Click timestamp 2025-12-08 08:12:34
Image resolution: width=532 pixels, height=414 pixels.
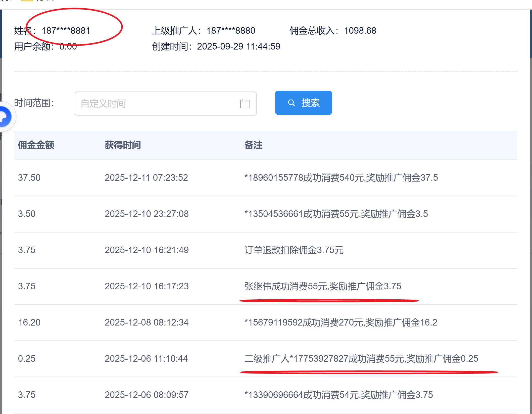(147, 323)
